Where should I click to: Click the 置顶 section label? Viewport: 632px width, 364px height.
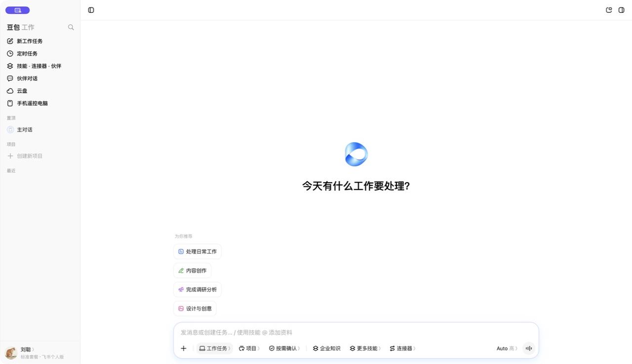(x=11, y=118)
